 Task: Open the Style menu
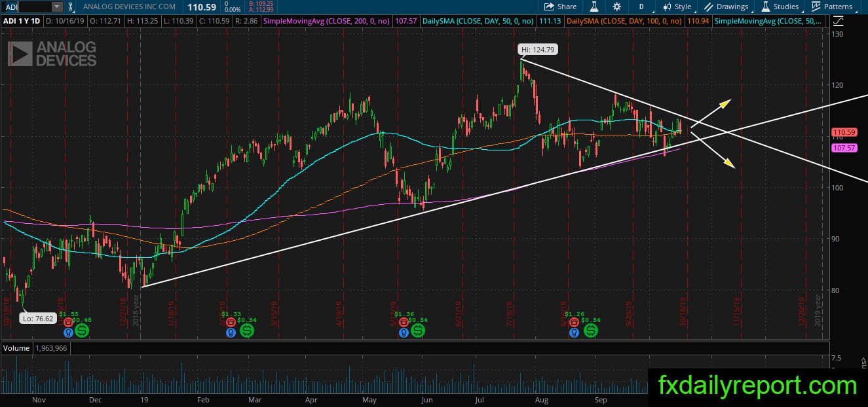(x=677, y=7)
